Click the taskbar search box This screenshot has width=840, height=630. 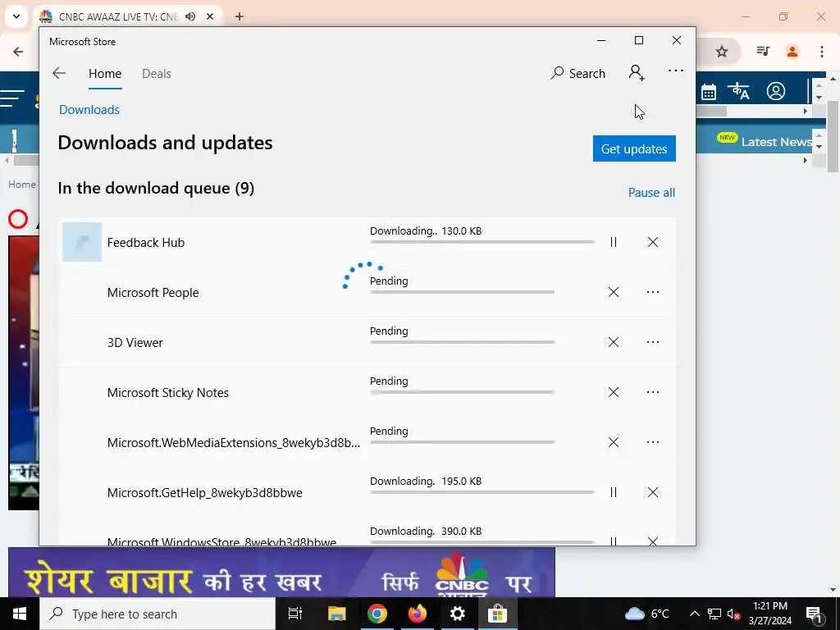[x=157, y=614]
